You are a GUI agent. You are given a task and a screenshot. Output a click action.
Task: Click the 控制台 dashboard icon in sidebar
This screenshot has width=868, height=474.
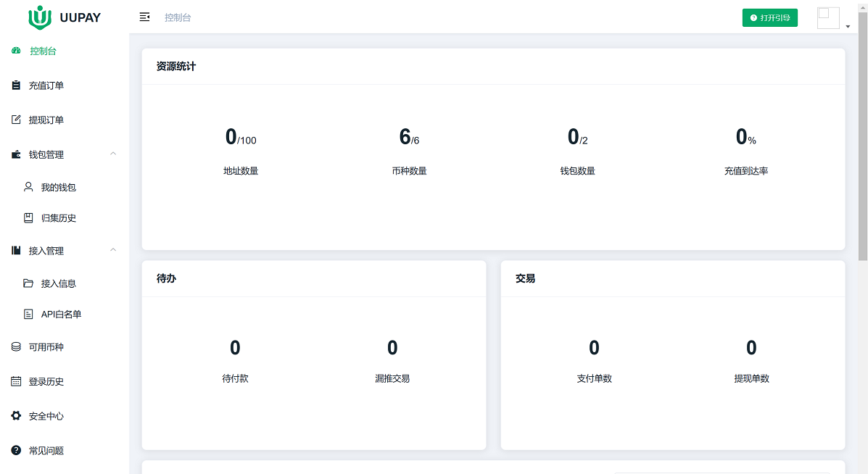[x=17, y=51]
